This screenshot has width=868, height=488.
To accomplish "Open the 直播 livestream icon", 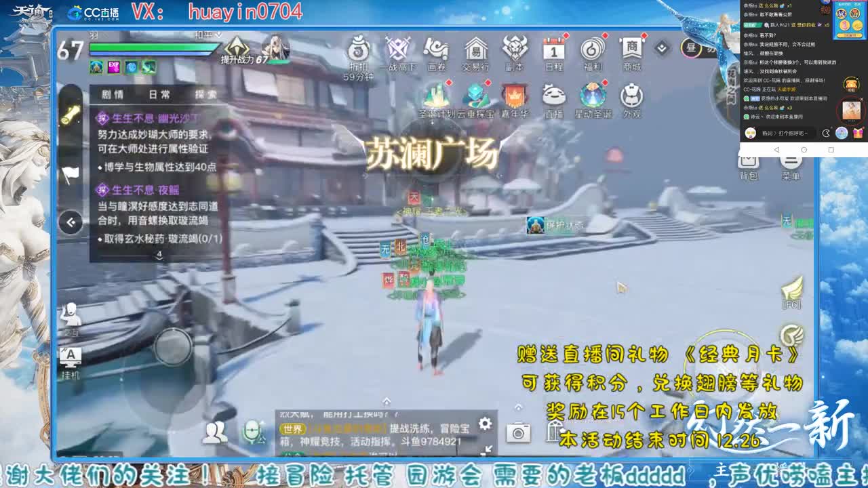I will (x=554, y=96).
